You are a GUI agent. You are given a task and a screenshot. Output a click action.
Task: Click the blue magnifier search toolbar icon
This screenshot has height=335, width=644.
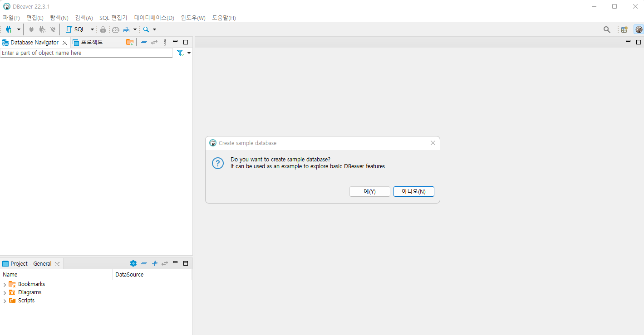146,29
